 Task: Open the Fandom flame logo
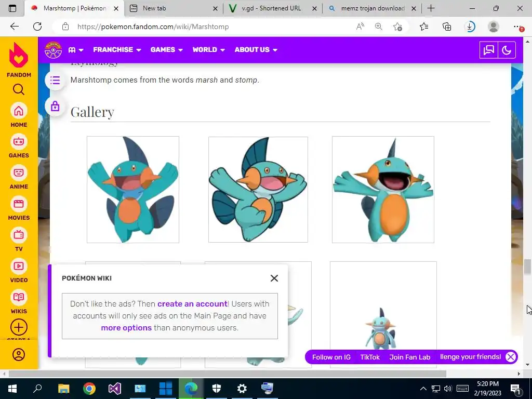pyautogui.click(x=19, y=56)
